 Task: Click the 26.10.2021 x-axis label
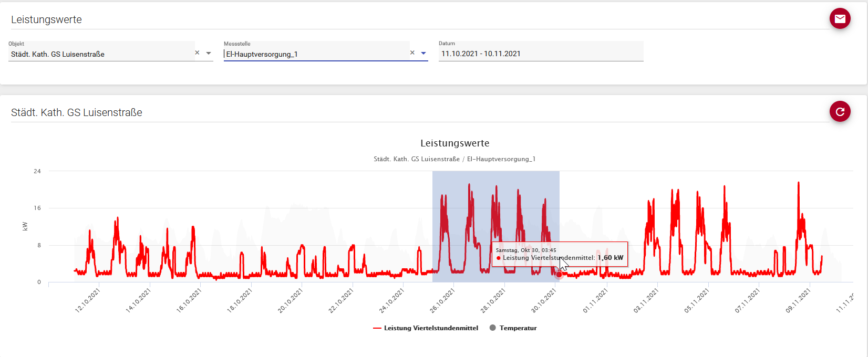[442, 301]
